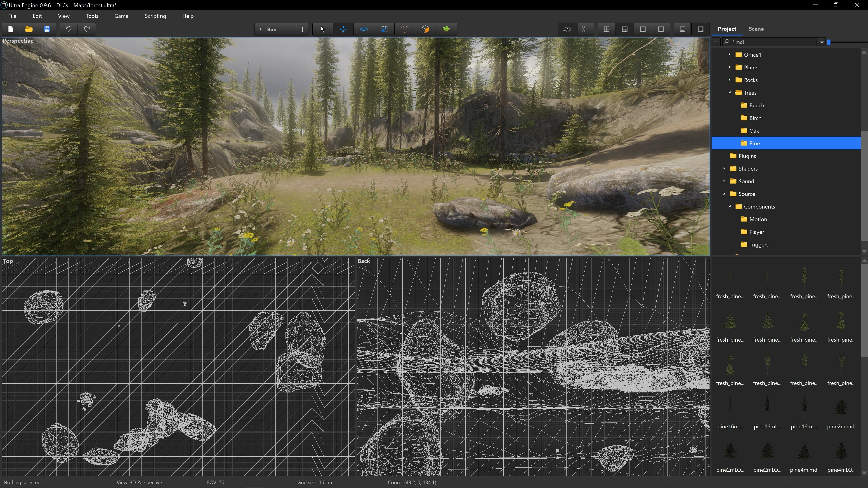Open the search filter dropdown arrow

tap(821, 42)
